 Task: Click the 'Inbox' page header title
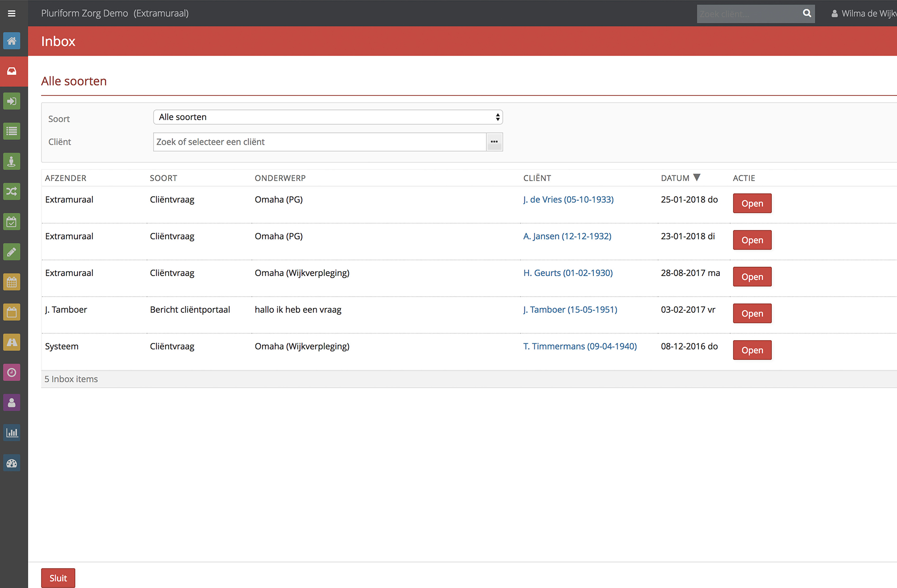[x=58, y=41]
